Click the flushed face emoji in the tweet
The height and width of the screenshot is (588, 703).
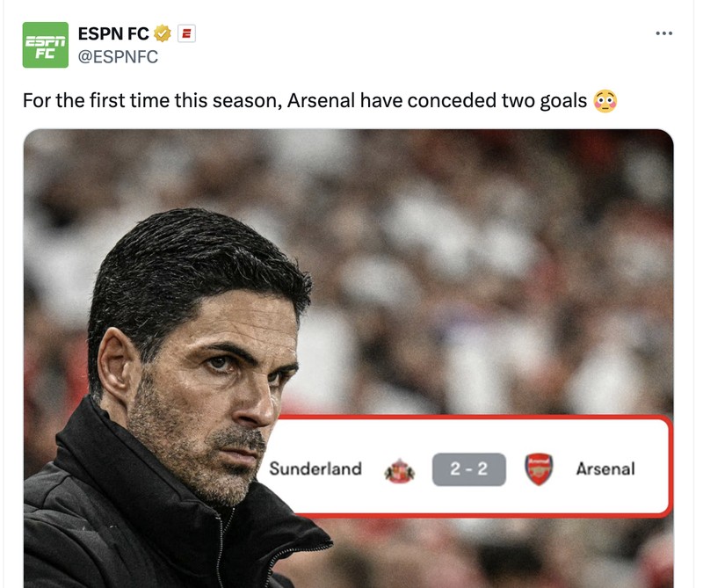point(604,100)
